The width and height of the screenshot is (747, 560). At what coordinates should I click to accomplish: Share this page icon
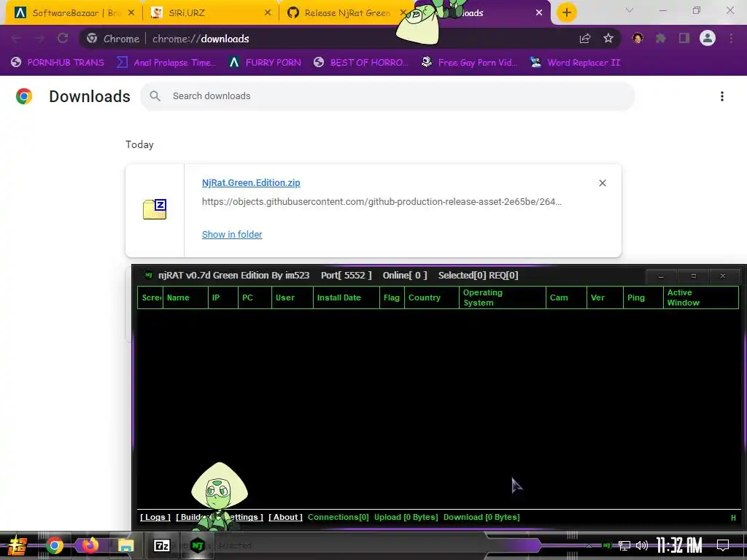point(585,39)
